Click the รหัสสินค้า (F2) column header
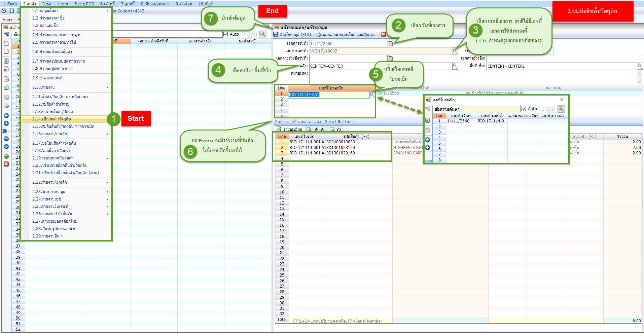644x333 pixels. [356, 137]
